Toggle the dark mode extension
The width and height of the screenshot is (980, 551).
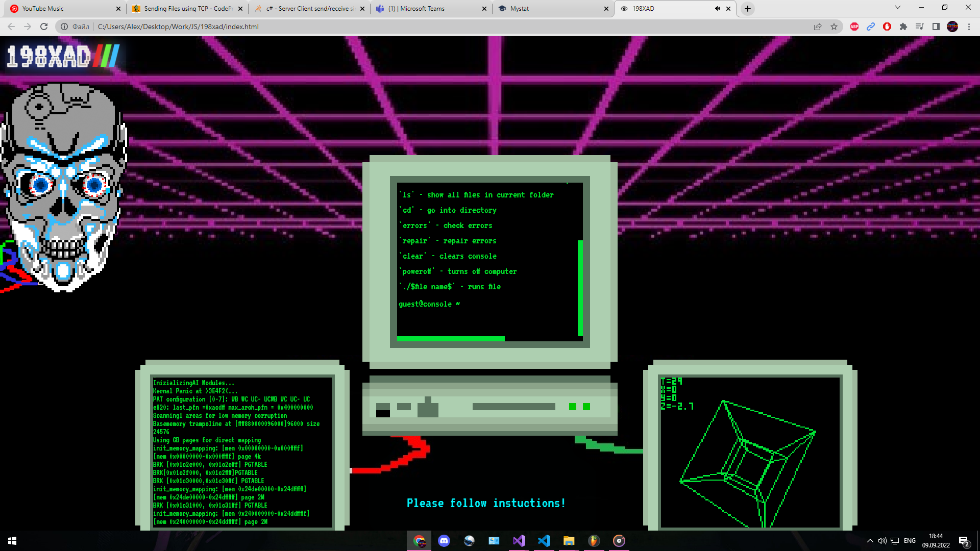(x=936, y=27)
